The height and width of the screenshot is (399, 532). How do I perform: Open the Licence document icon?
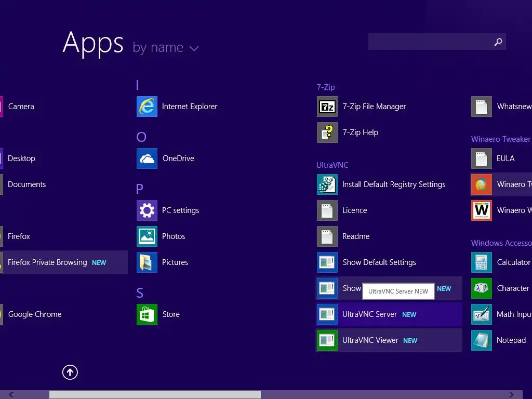[x=327, y=210]
